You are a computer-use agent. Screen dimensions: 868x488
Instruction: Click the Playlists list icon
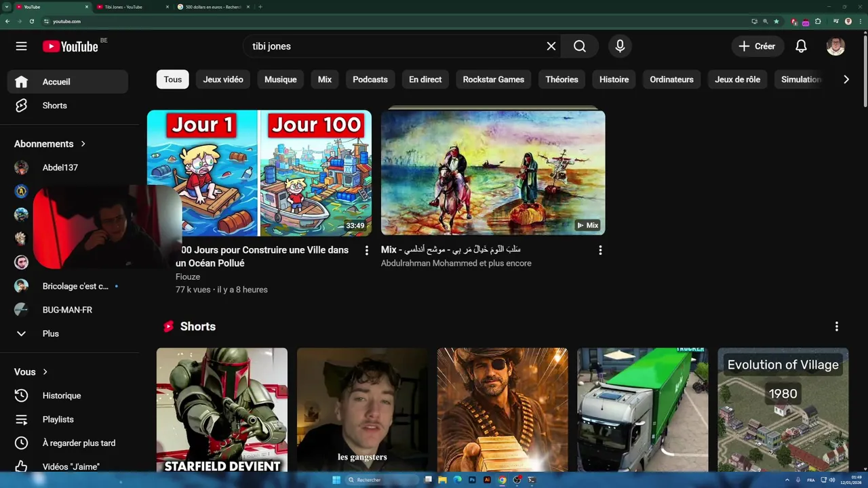pyautogui.click(x=22, y=419)
